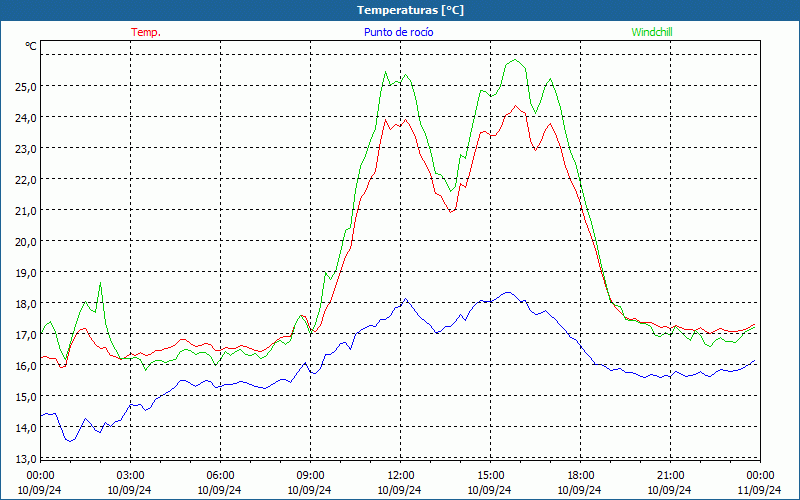
Task: Click the 18,0 y-axis value
Action: [26, 304]
